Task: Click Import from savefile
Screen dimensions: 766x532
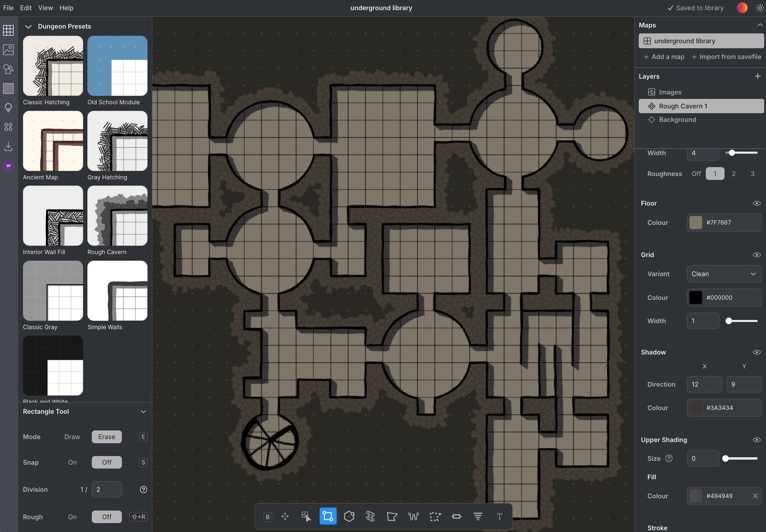Action: tap(726, 57)
